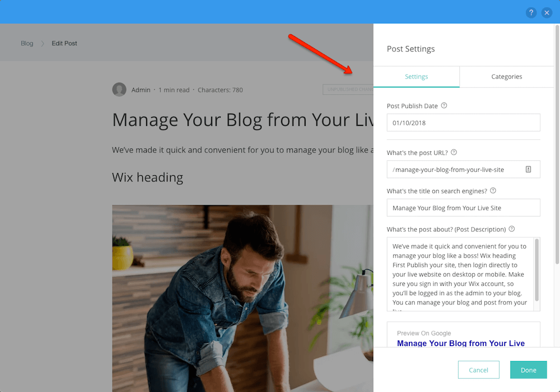Click the info icon beside post URL label
The image size is (560, 392).
(454, 152)
